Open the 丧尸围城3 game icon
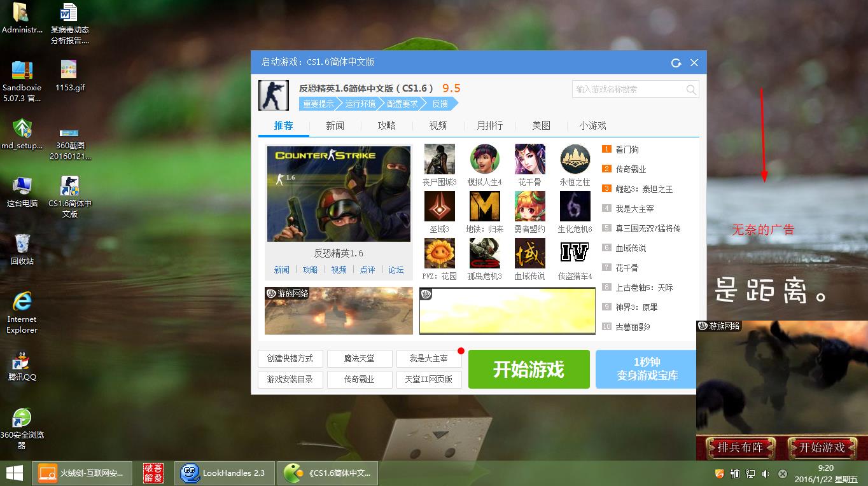Viewport: 868px width, 486px height. (440, 159)
